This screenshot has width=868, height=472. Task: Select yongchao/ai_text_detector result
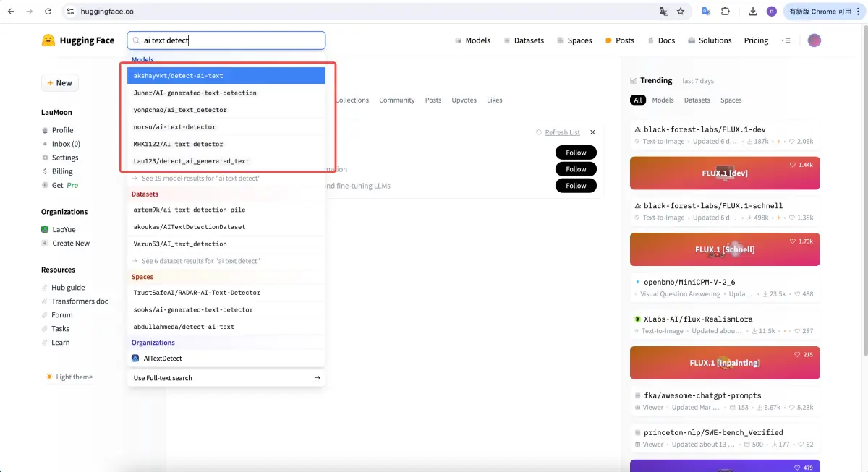click(x=226, y=110)
